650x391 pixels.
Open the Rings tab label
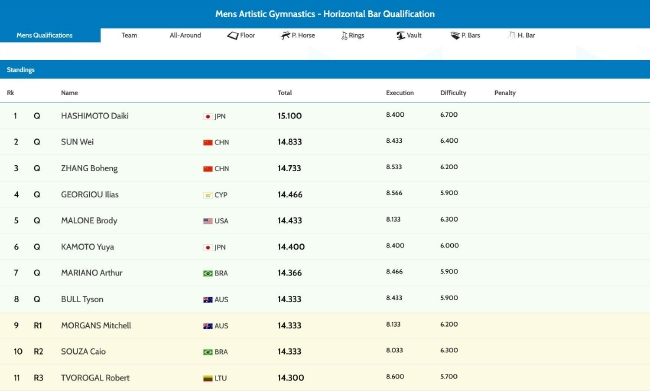click(356, 35)
